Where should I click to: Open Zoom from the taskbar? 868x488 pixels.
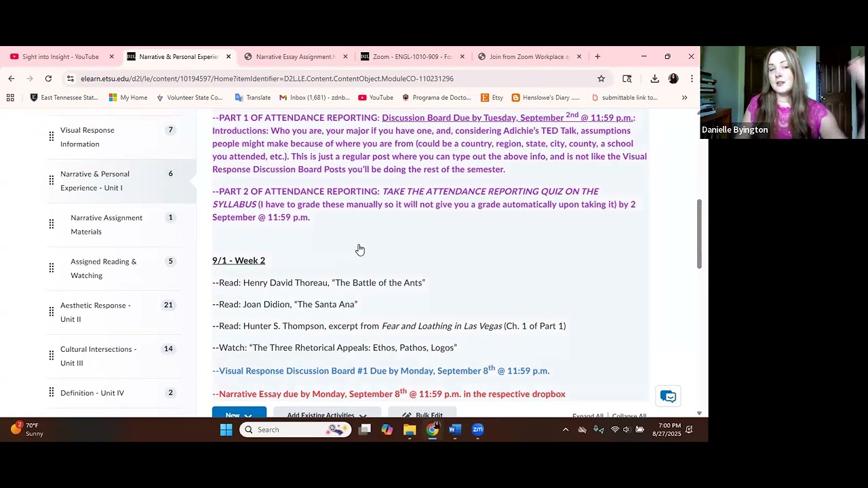pyautogui.click(x=478, y=430)
